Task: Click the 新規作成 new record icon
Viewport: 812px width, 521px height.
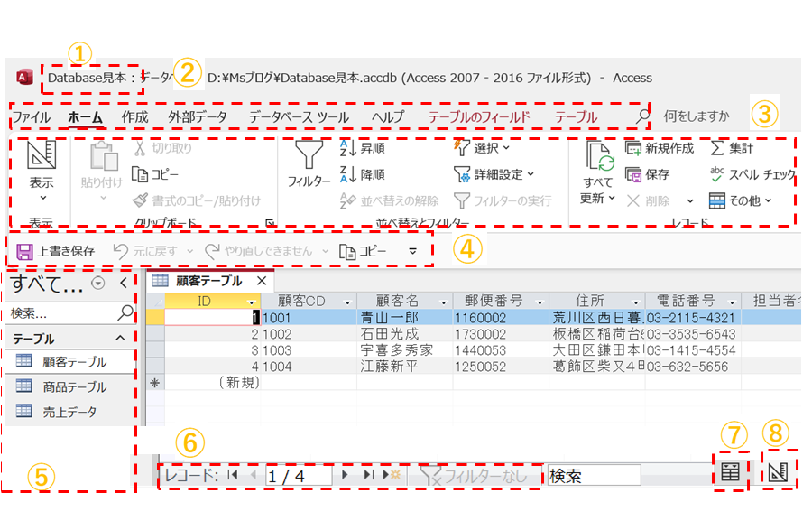Action: (633, 148)
